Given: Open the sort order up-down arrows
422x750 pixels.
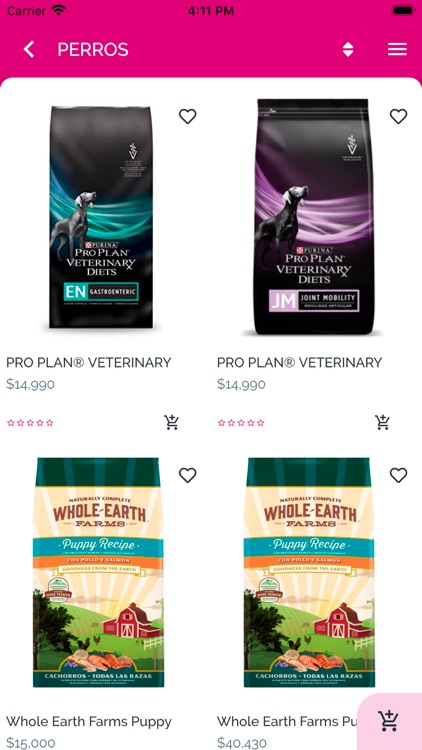Looking at the screenshot, I should pyautogui.click(x=348, y=49).
